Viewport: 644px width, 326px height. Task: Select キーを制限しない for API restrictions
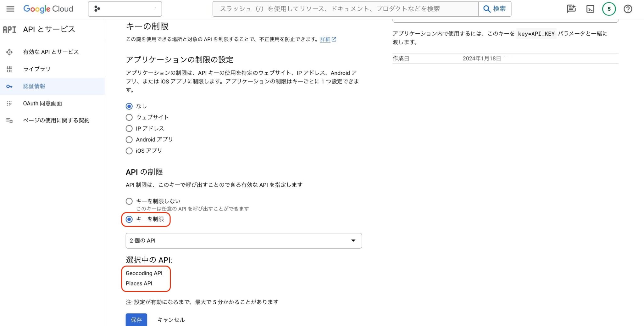pos(129,201)
